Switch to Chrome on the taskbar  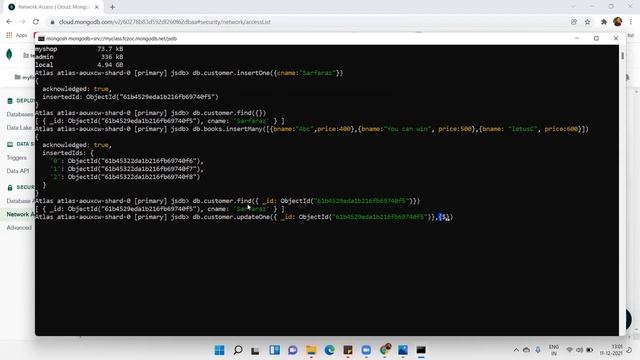(x=384, y=349)
